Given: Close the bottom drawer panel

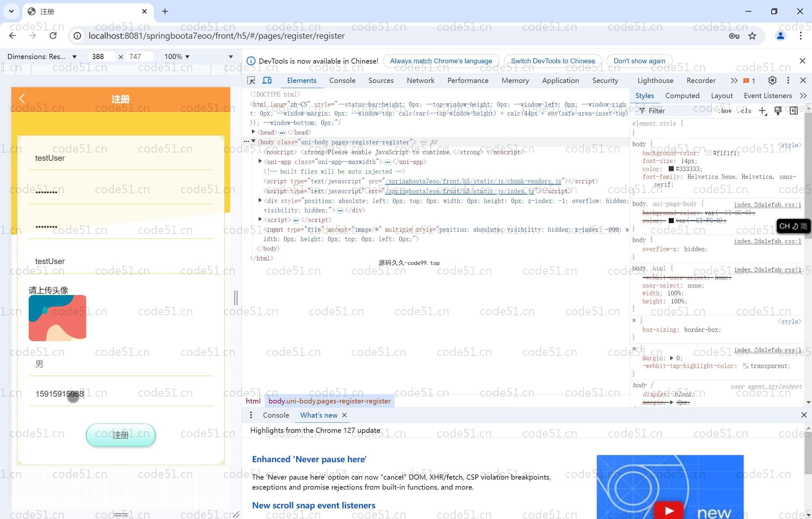Looking at the screenshot, I should coord(804,415).
